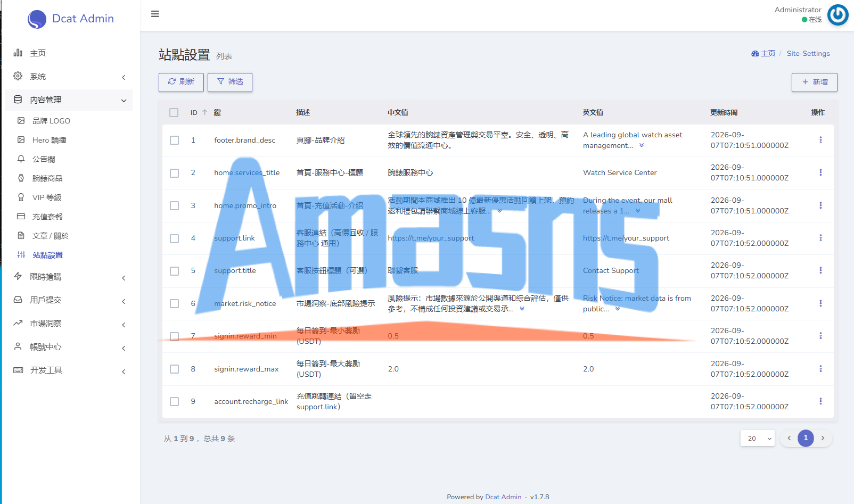Go to previous page arrow

point(789,438)
